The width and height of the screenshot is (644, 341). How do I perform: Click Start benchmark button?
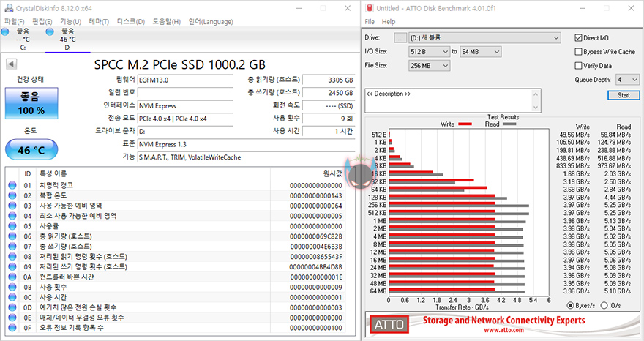tap(624, 95)
